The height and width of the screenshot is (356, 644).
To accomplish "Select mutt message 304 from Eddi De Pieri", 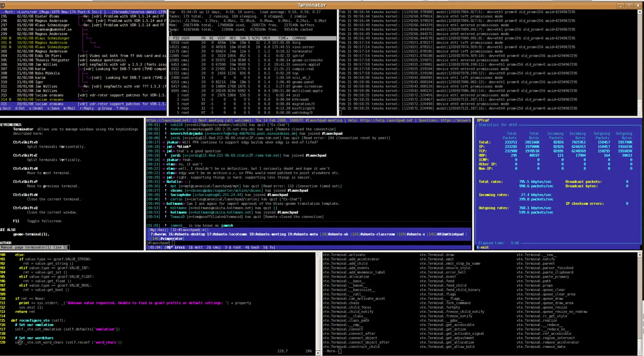I will click(x=83, y=56).
